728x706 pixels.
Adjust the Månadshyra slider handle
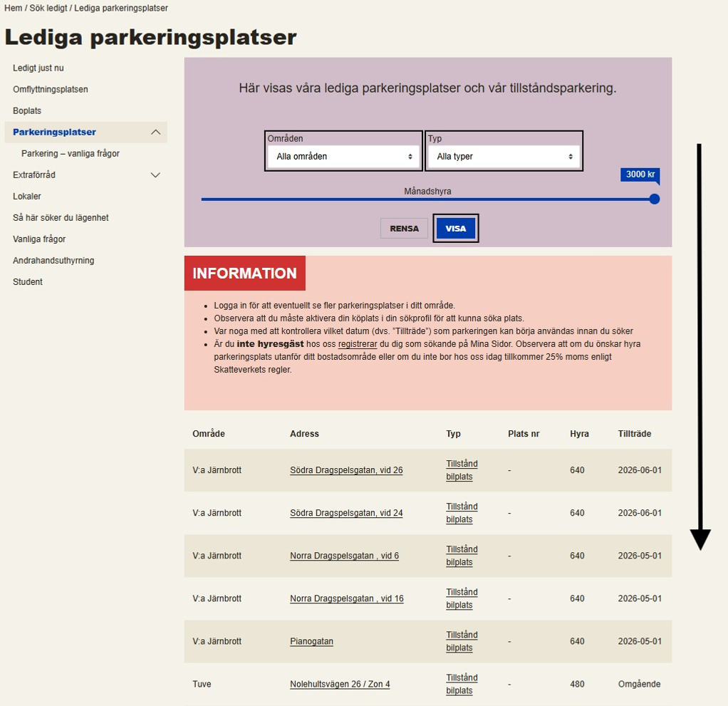point(653,199)
